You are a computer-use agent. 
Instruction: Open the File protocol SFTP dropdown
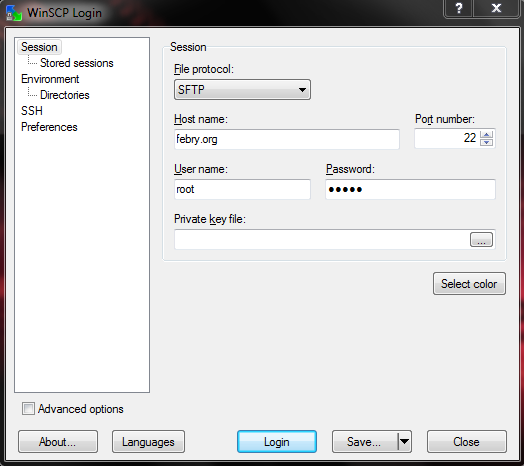[x=242, y=90]
